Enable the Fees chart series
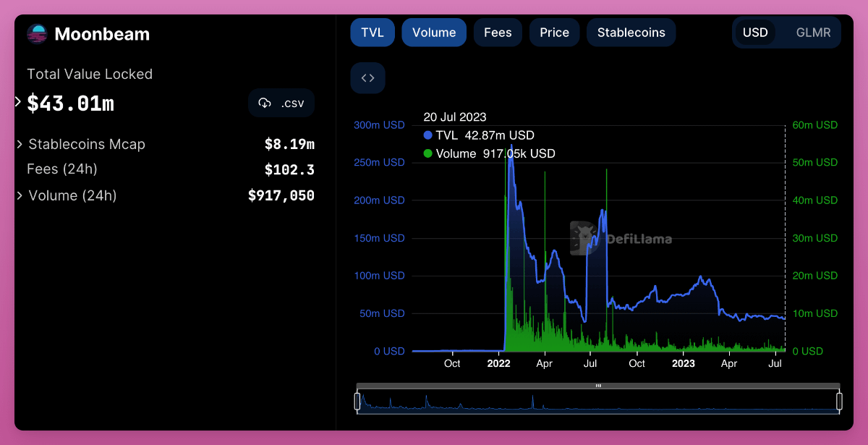This screenshot has height=445, width=868. tap(498, 33)
